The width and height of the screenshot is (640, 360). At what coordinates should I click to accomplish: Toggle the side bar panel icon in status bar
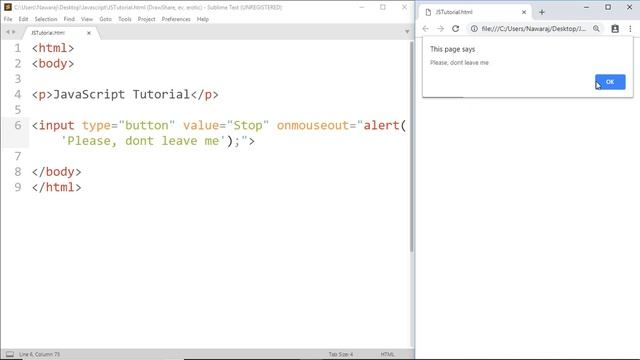(x=10, y=354)
